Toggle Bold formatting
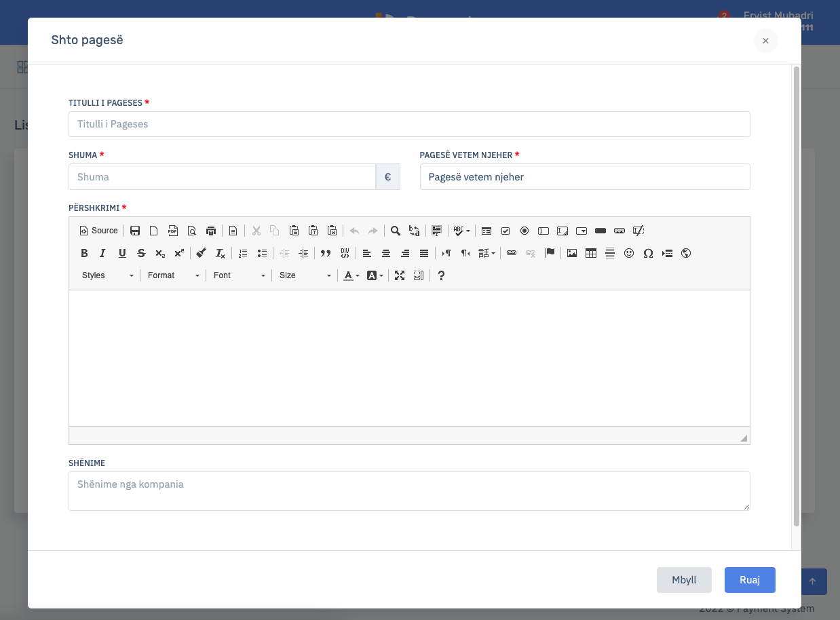Viewport: 840px width, 620px height. click(84, 253)
